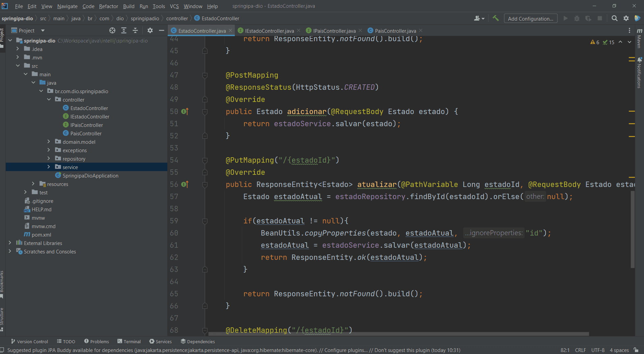Image resolution: width=644 pixels, height=354 pixels.
Task: Toggle the Bookmarks side tool window
Action: 2,284
